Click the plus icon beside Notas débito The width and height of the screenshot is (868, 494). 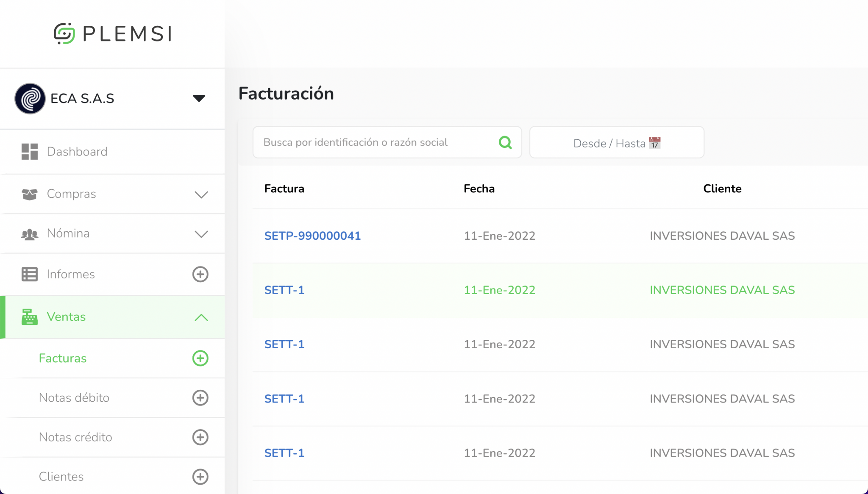coord(200,398)
